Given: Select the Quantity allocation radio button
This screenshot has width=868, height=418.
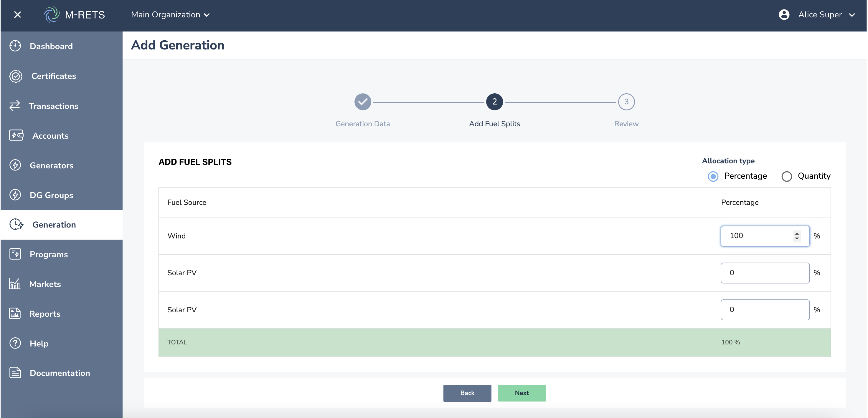Looking at the screenshot, I should [786, 176].
